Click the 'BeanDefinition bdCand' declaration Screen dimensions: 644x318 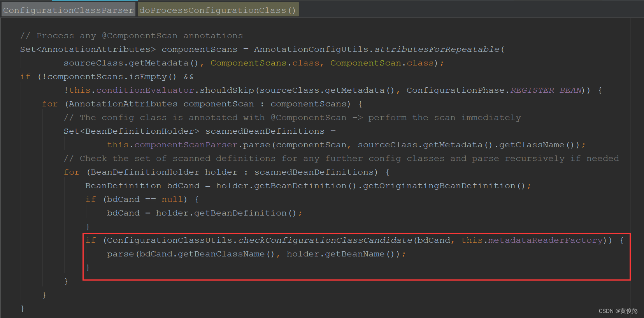click(x=142, y=186)
